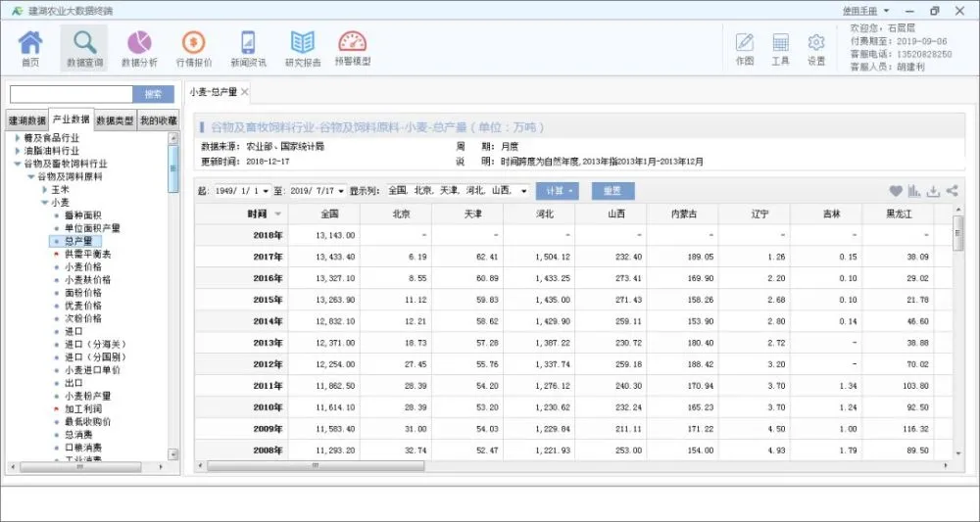Click the 内蒙古 column header

pyautogui.click(x=682, y=214)
